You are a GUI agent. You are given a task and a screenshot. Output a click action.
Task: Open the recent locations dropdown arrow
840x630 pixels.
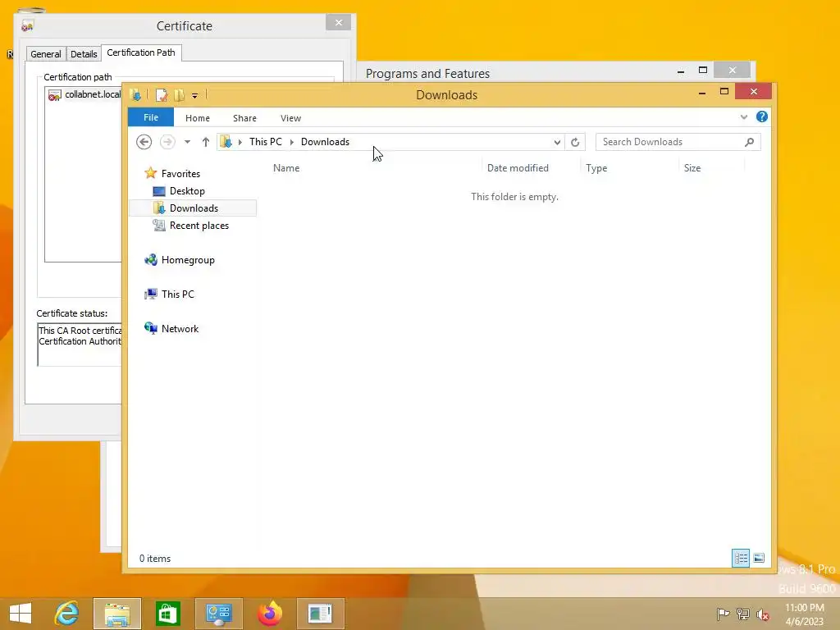tap(188, 142)
